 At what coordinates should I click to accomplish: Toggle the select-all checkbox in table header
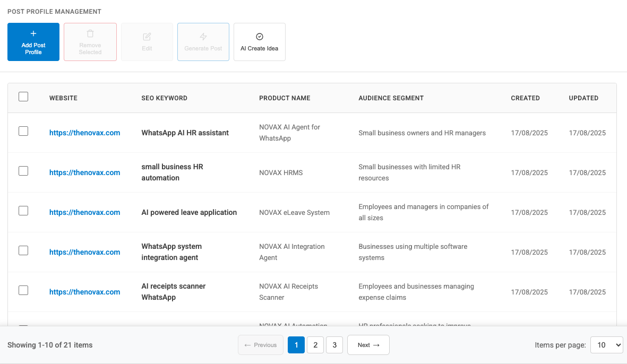pyautogui.click(x=23, y=97)
